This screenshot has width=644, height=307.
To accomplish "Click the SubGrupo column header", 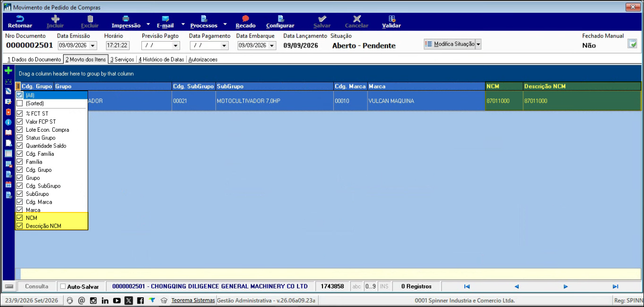I will tap(274, 86).
